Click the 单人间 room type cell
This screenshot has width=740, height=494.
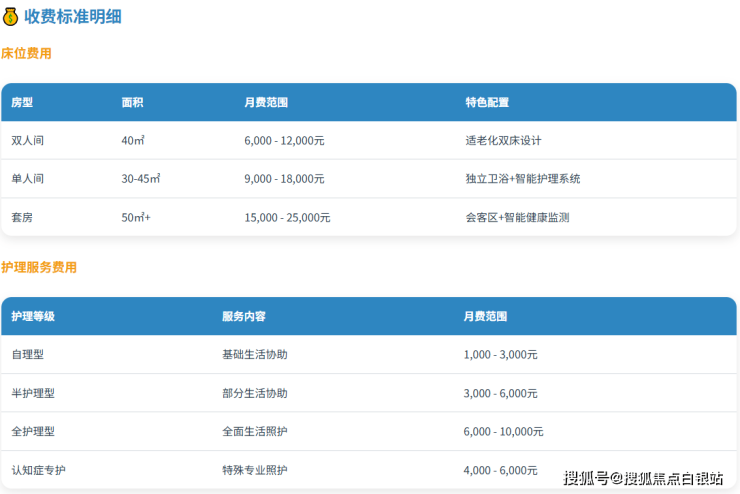coord(28,179)
